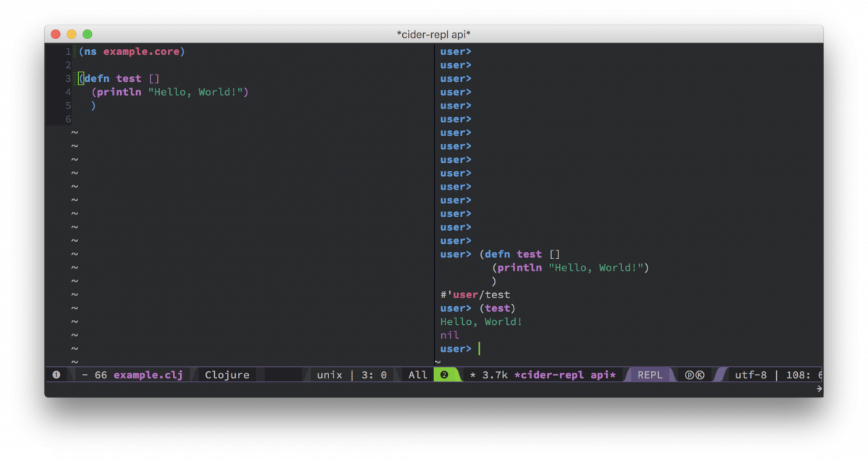868x461 pixels.
Task: Click the 3.7k buffer size indicator
Action: pyautogui.click(x=495, y=374)
